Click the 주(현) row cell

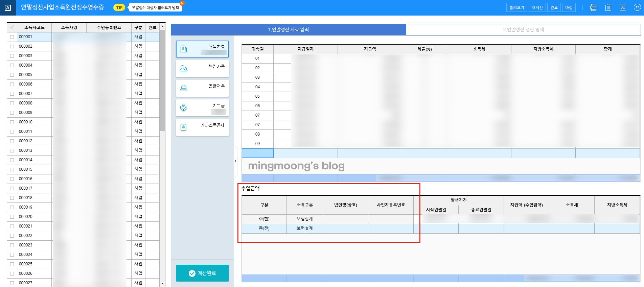(x=264, y=219)
